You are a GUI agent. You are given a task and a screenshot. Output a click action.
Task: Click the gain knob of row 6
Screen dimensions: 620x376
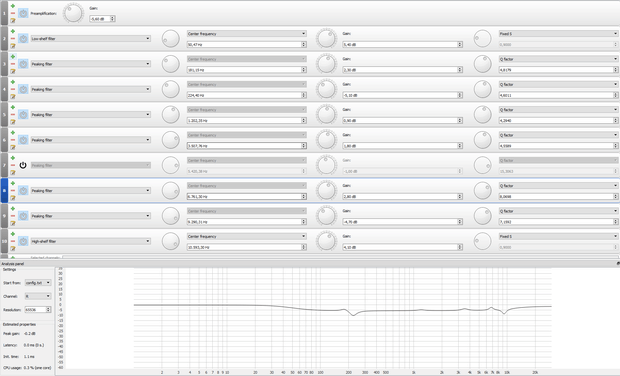coord(326,140)
